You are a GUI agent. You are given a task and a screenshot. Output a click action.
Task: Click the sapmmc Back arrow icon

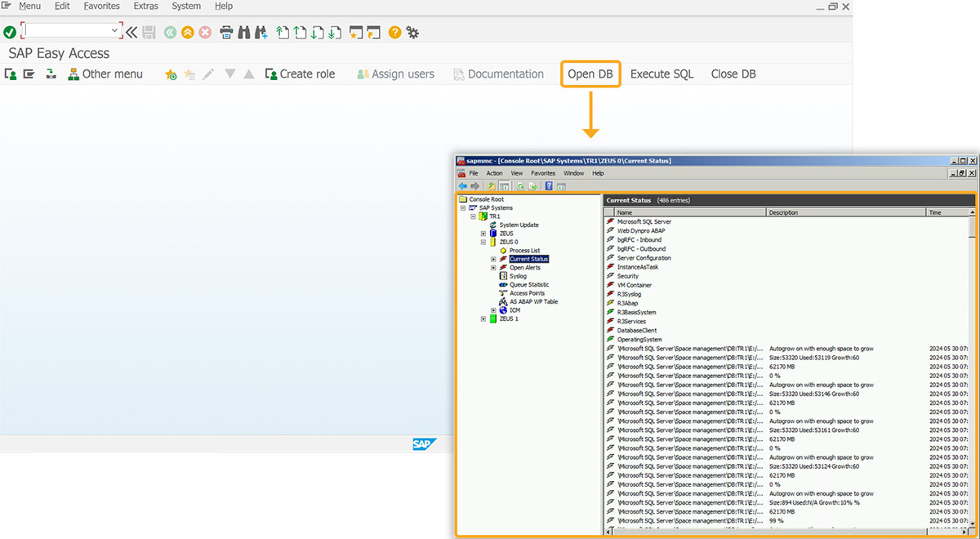[x=463, y=186]
